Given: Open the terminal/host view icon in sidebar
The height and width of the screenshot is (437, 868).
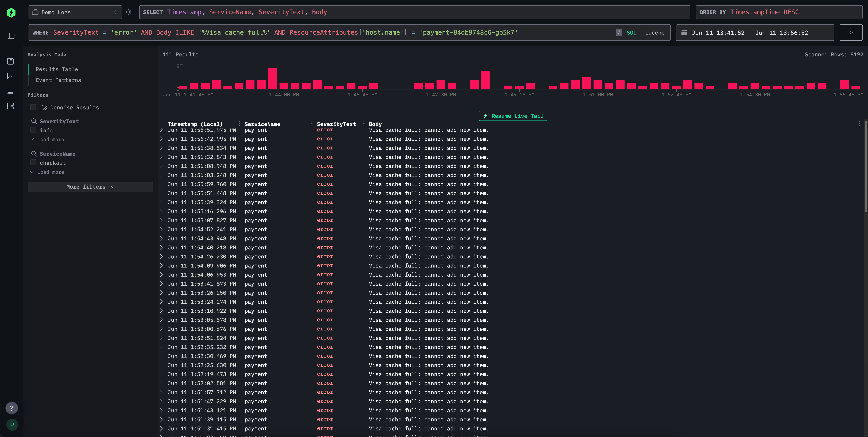Looking at the screenshot, I should click(10, 91).
